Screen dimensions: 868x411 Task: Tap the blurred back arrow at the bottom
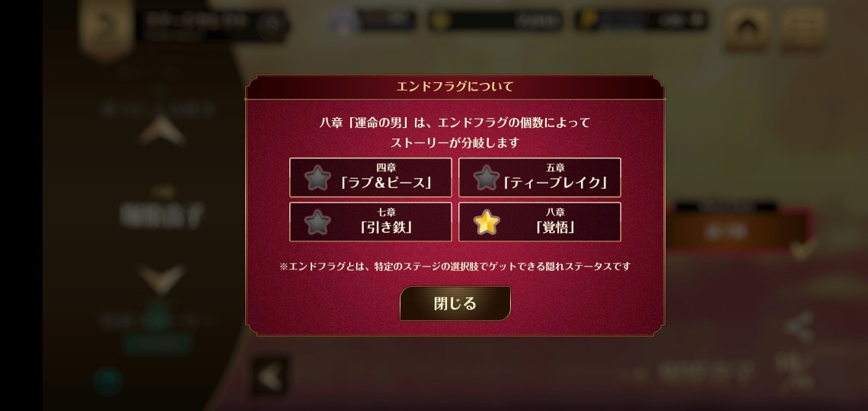click(x=270, y=378)
